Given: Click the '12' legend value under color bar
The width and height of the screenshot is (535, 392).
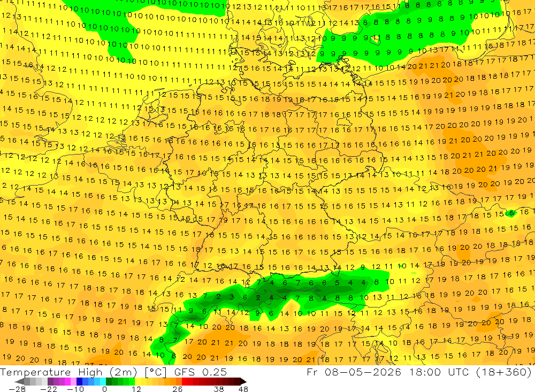Looking at the screenshot, I should 136,389.
